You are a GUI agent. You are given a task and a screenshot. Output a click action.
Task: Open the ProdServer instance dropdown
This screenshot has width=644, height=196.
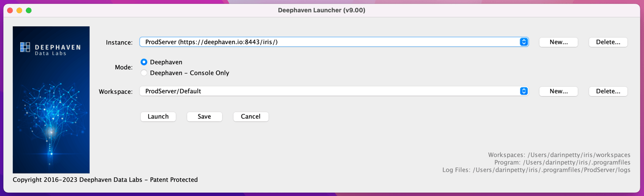[x=328, y=42]
